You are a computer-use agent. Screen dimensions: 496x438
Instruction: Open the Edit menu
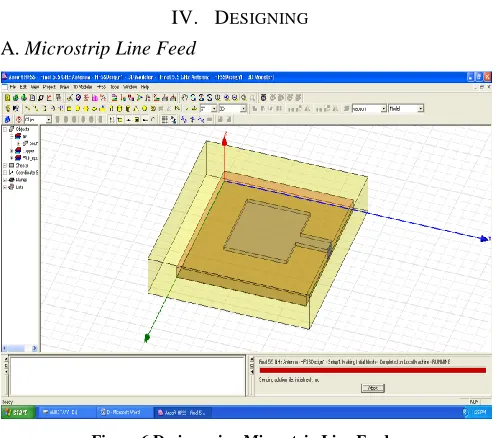[23, 87]
